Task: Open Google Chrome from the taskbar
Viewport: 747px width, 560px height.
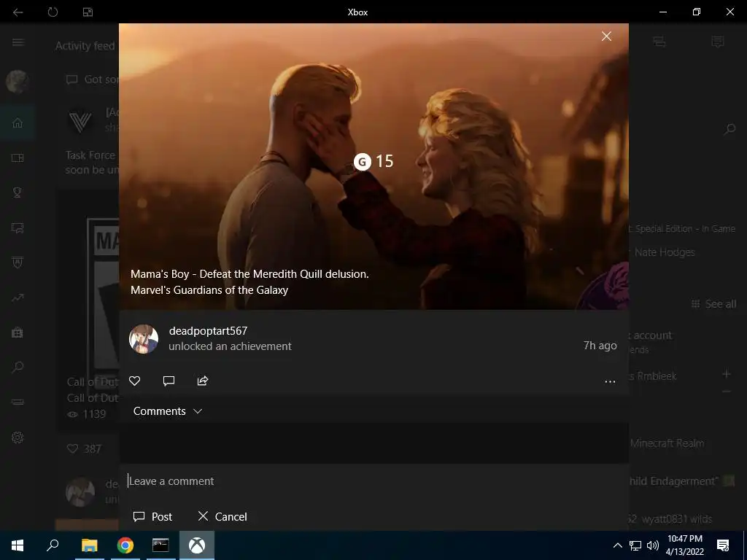Action: pyautogui.click(x=125, y=545)
